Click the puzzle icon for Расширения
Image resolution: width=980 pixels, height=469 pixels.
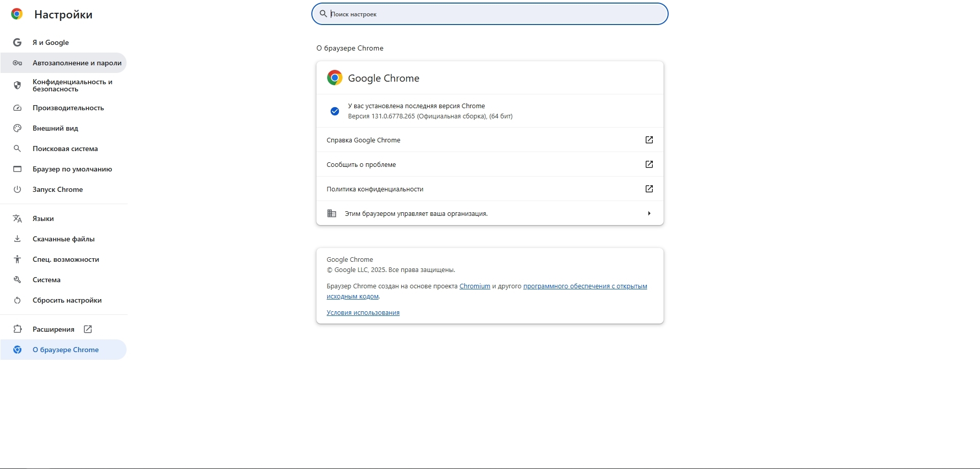coord(17,329)
